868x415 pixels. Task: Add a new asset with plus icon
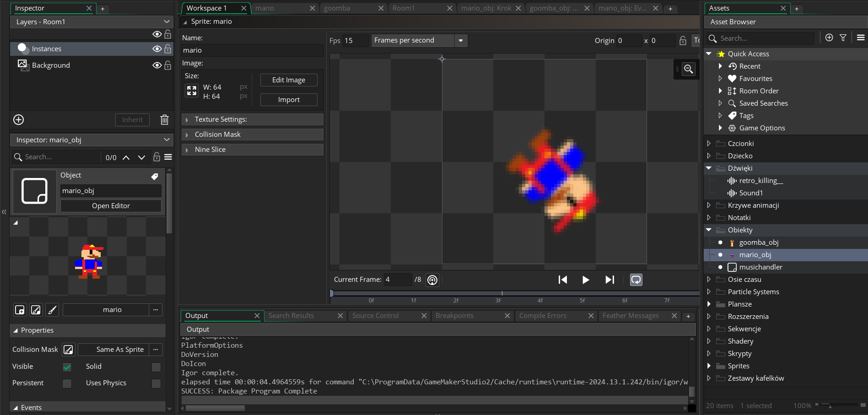click(x=829, y=38)
